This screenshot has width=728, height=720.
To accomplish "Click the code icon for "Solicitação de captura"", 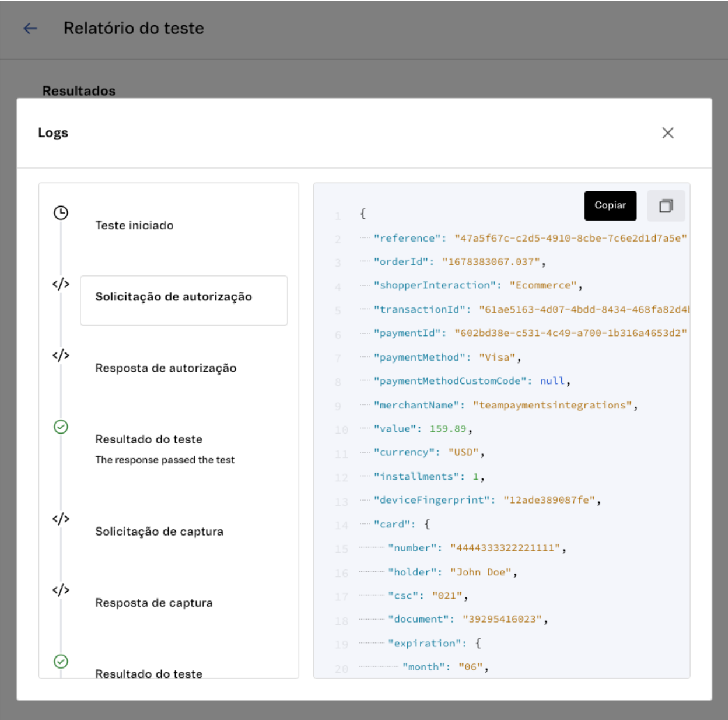I will pos(61,517).
